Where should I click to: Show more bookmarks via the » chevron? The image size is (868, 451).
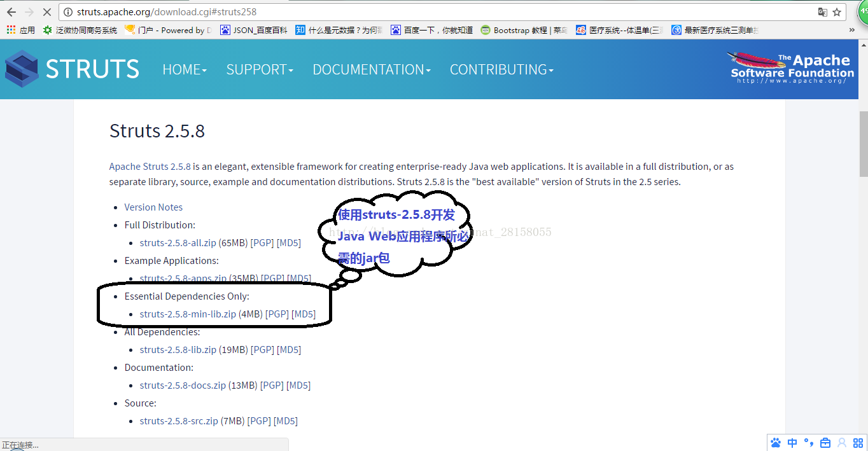click(x=852, y=30)
